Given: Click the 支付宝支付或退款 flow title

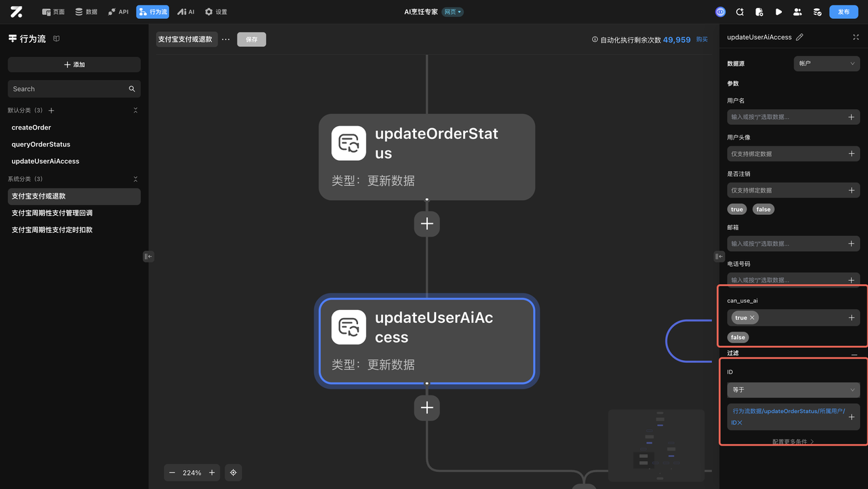Looking at the screenshot, I should [x=185, y=39].
